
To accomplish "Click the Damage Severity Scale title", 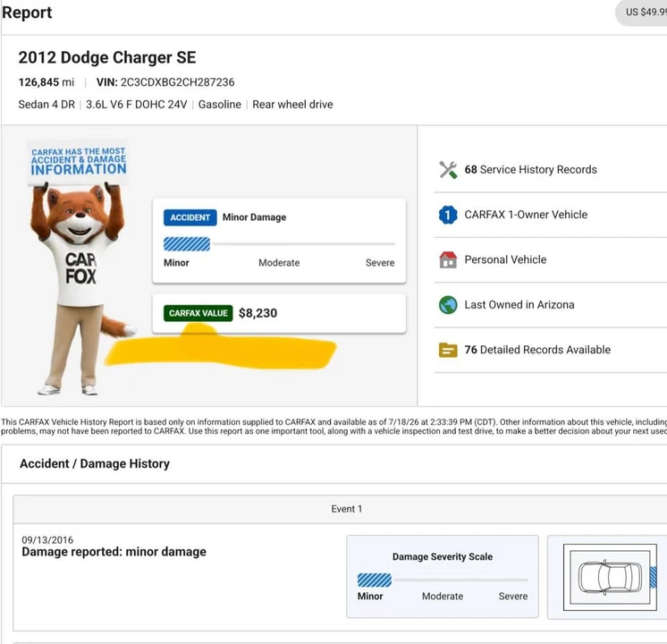I will 443,556.
